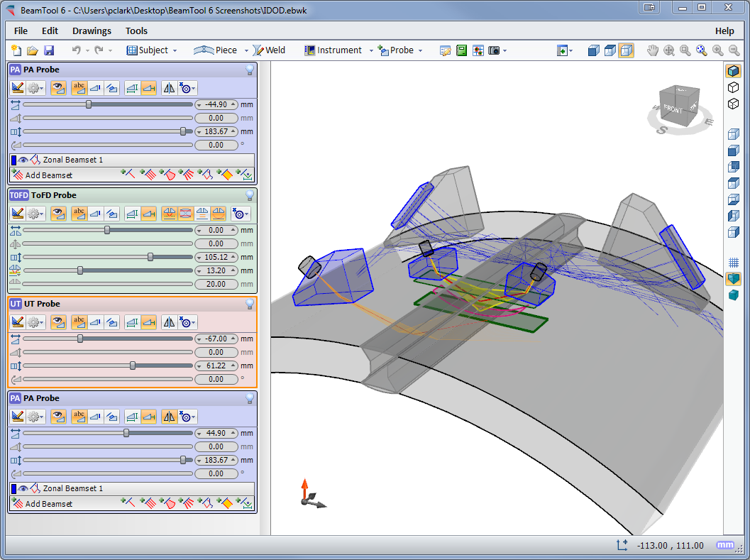Viewport: 750px width, 560px height.
Task: Toggle the grid icon in right sidebar
Action: 734,263
